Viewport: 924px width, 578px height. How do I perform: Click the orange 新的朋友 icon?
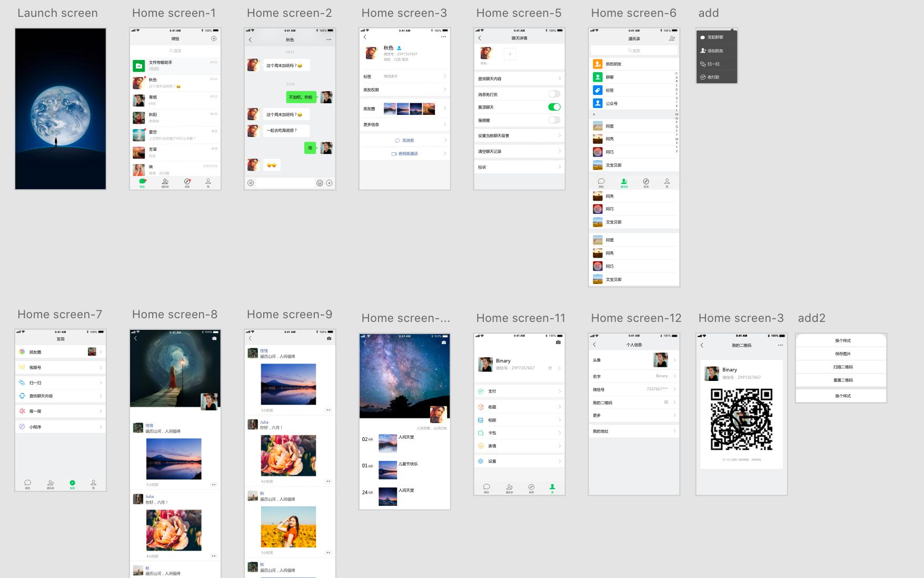[x=598, y=64]
